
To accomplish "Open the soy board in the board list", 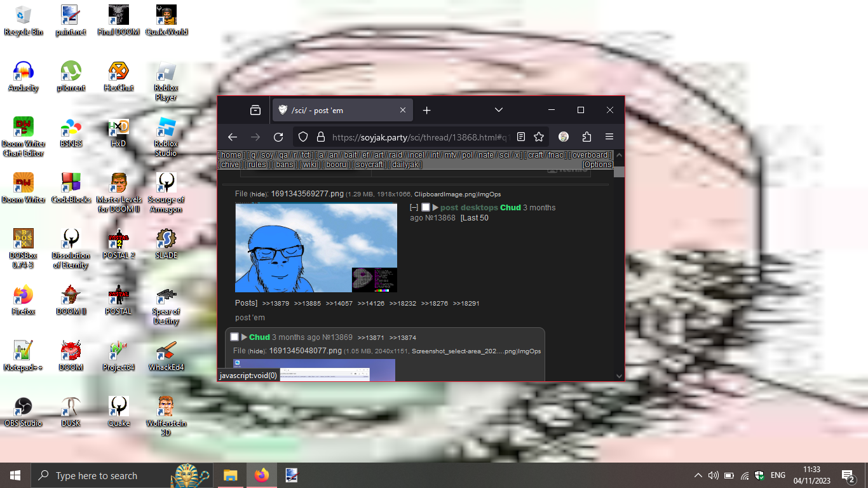I will 267,155.
